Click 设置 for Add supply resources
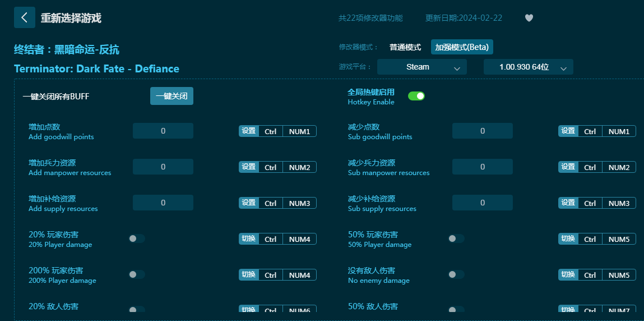The height and width of the screenshot is (321, 644). [249, 203]
